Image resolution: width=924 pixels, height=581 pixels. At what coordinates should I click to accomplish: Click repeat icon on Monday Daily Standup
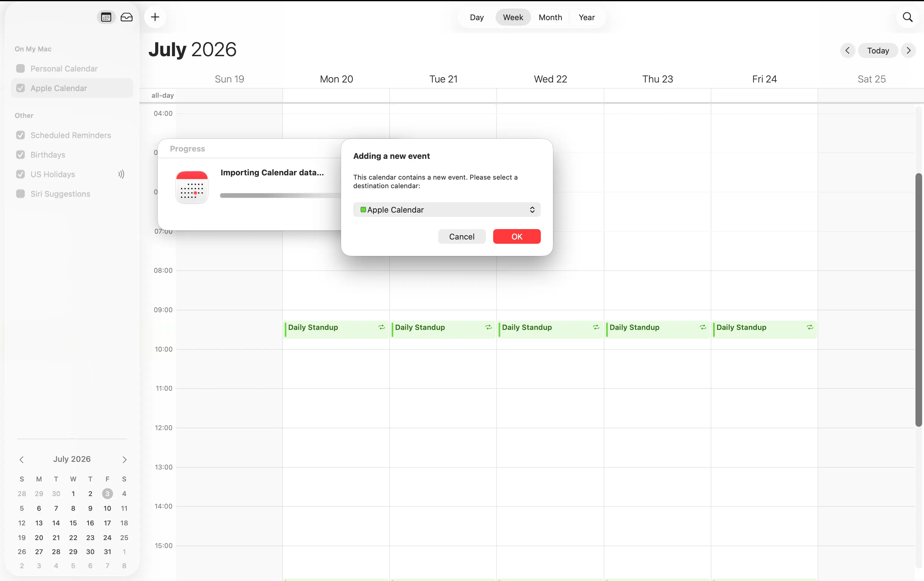(381, 327)
